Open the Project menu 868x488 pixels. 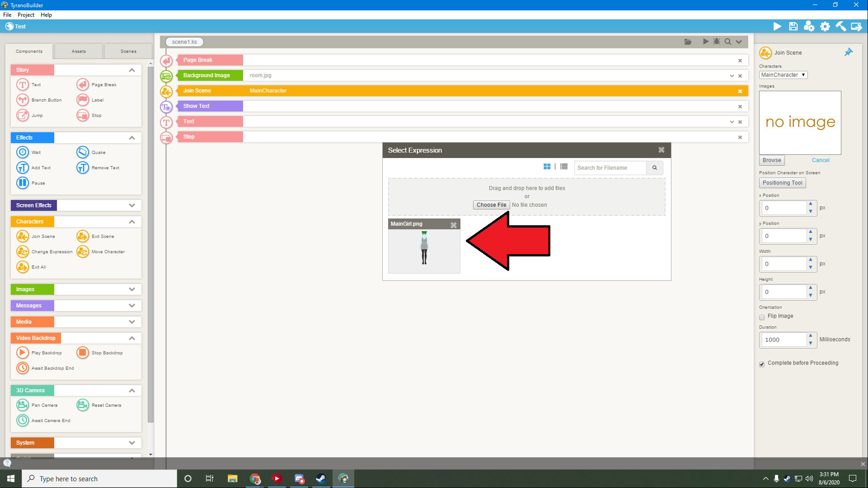pyautogui.click(x=26, y=15)
